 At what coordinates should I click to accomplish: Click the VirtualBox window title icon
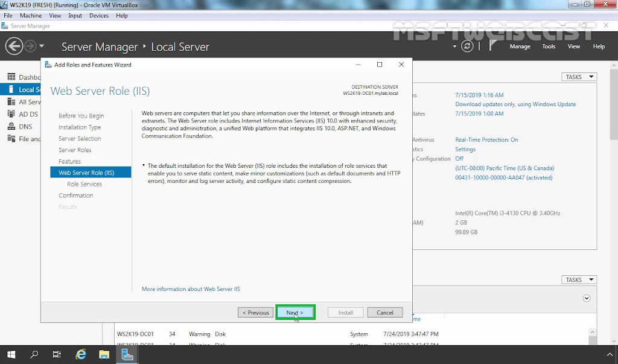[x=4, y=5]
